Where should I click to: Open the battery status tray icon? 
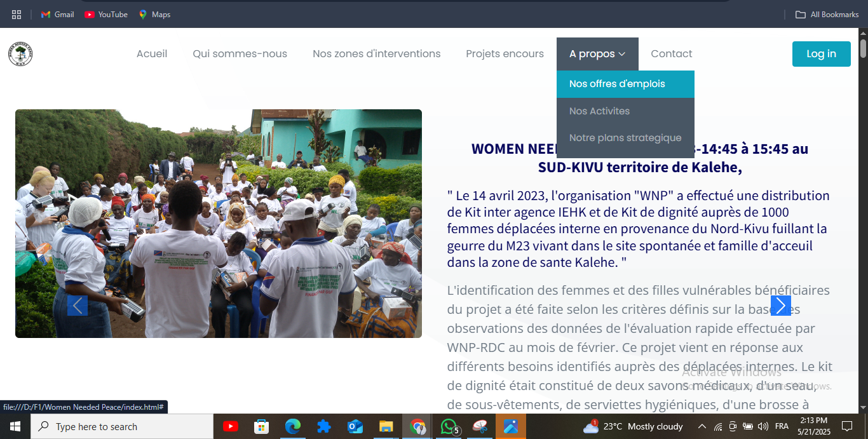pos(748,426)
